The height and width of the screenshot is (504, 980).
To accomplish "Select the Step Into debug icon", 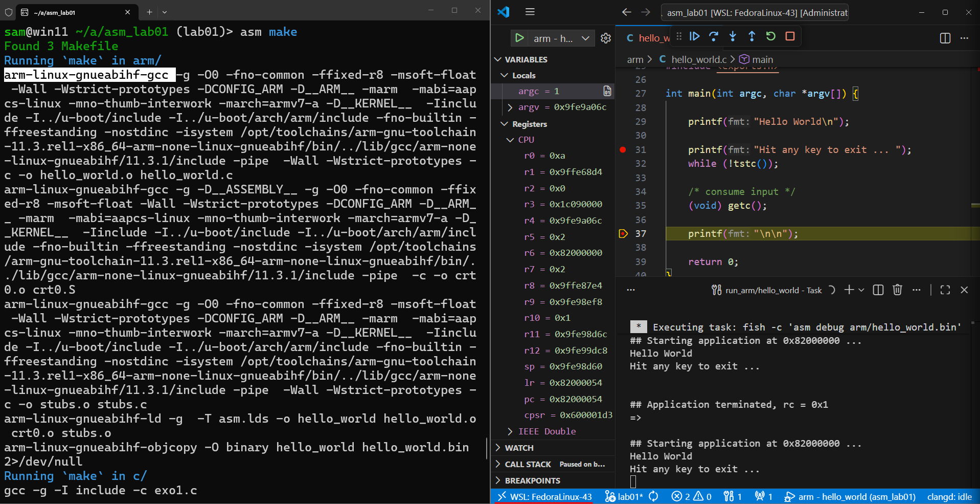I will click(x=733, y=36).
